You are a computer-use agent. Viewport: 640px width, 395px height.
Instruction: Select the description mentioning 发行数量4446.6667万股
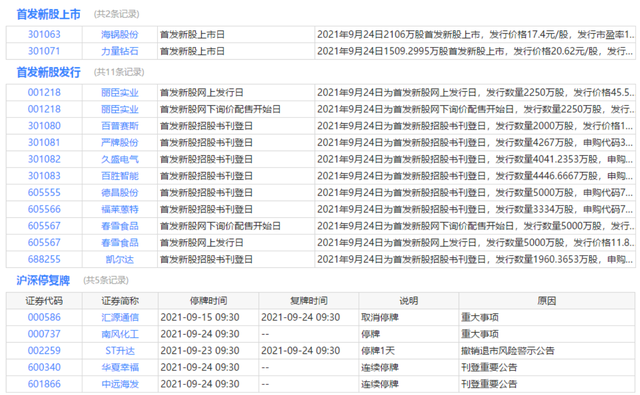[x=476, y=176]
